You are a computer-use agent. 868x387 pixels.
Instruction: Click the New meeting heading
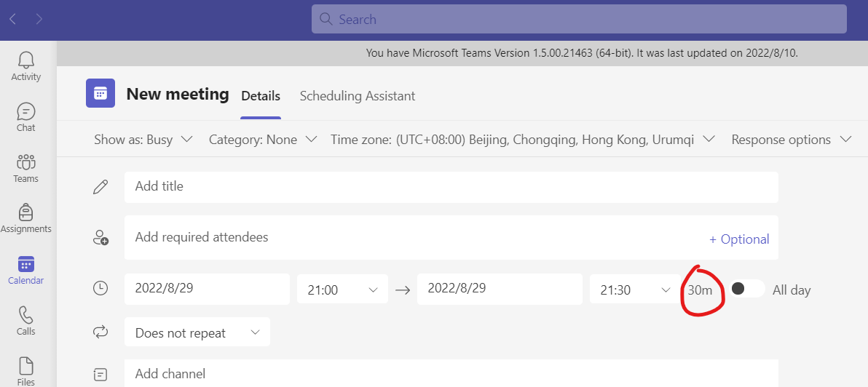click(178, 94)
